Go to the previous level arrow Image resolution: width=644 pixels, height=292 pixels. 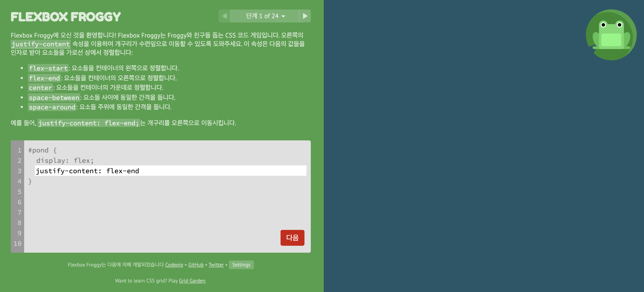(224, 16)
